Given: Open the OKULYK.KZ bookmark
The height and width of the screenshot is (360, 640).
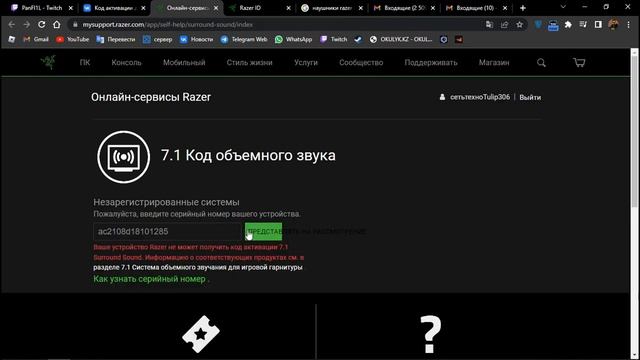Looking at the screenshot, I should tap(401, 40).
